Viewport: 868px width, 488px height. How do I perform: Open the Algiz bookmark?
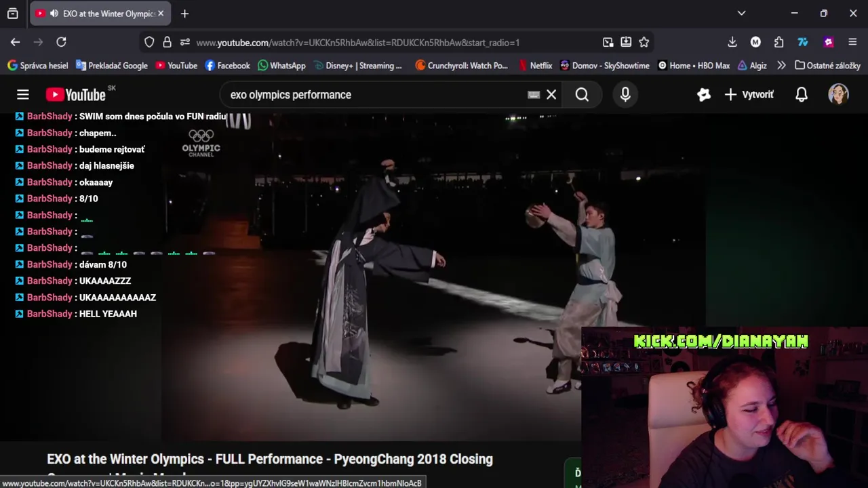(752, 66)
